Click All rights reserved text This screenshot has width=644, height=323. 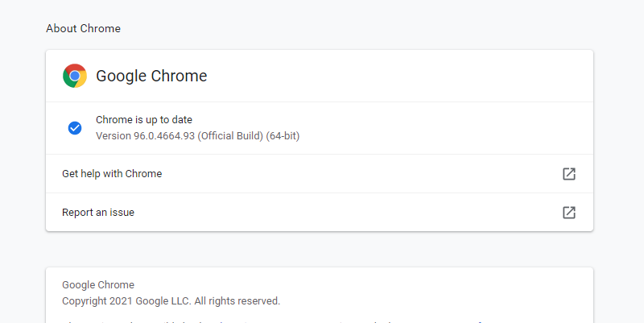(237, 301)
